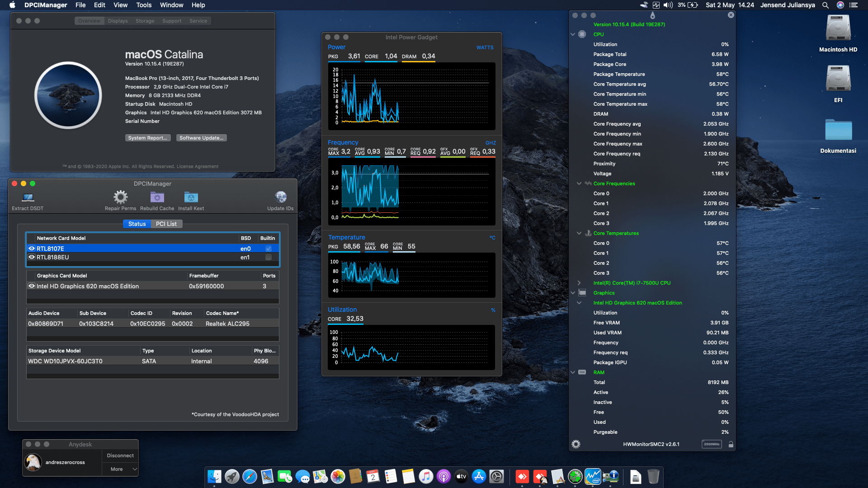Screen dimensions: 868x488
Task: Click eye icon next to Intel HD Graphics 620
Action: (x=32, y=286)
